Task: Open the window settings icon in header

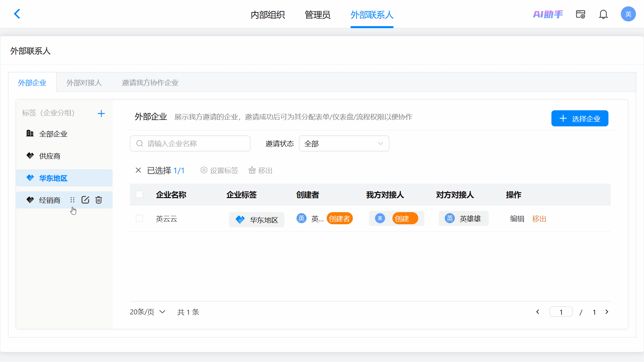Action: click(x=581, y=14)
